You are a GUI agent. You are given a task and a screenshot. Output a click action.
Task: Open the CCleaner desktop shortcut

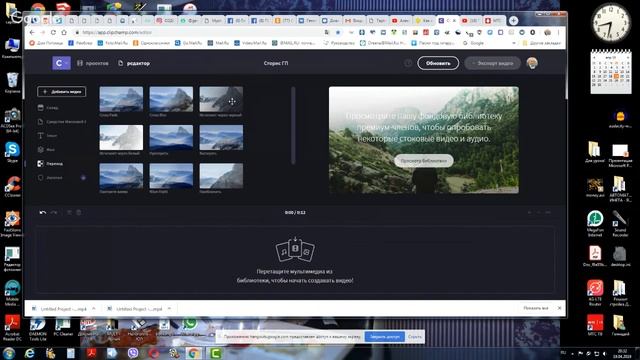[12, 187]
